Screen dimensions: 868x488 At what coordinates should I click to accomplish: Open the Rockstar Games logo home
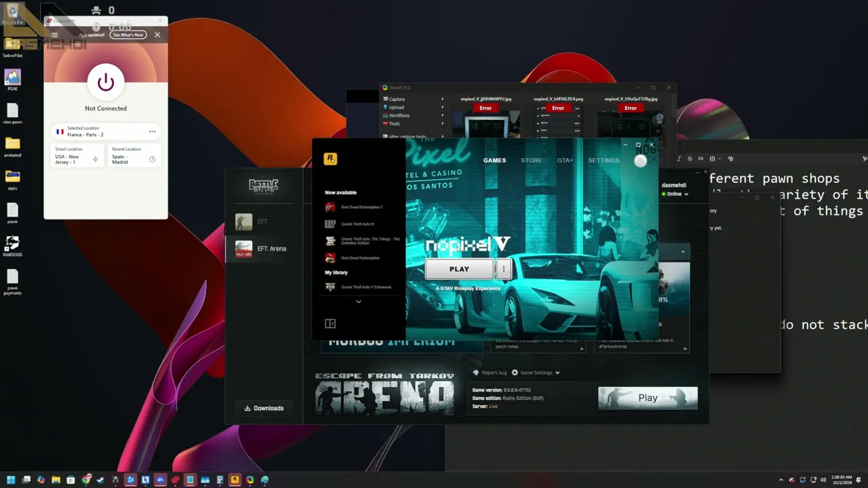[330, 159]
